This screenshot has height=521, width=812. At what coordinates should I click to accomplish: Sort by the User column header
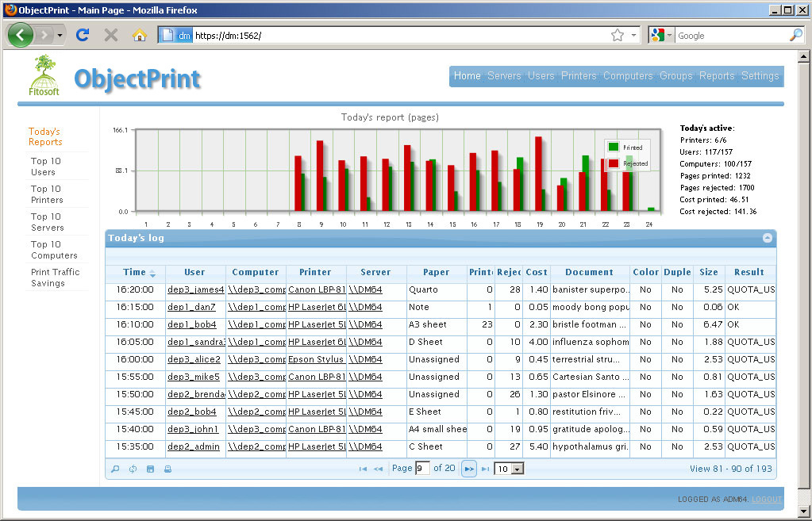[194, 272]
